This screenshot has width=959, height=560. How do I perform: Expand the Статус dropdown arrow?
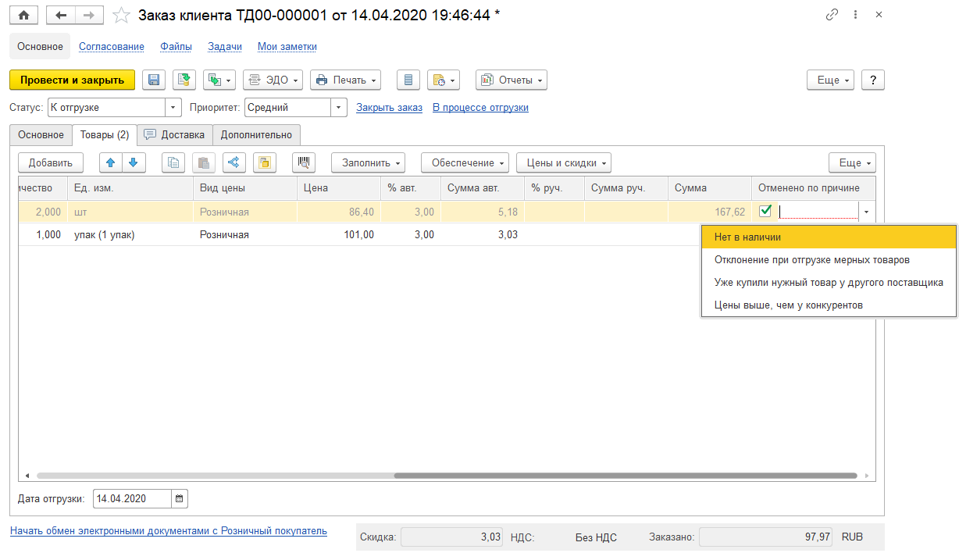[x=173, y=107]
